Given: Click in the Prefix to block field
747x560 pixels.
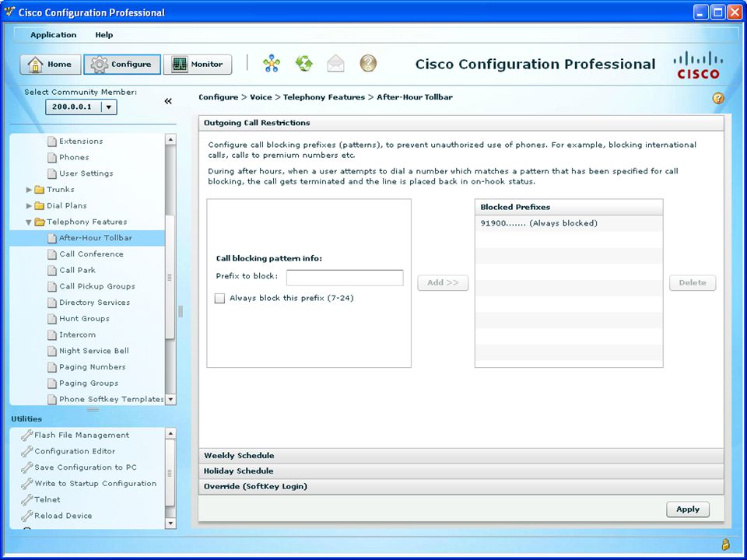Looking at the screenshot, I should [x=345, y=278].
